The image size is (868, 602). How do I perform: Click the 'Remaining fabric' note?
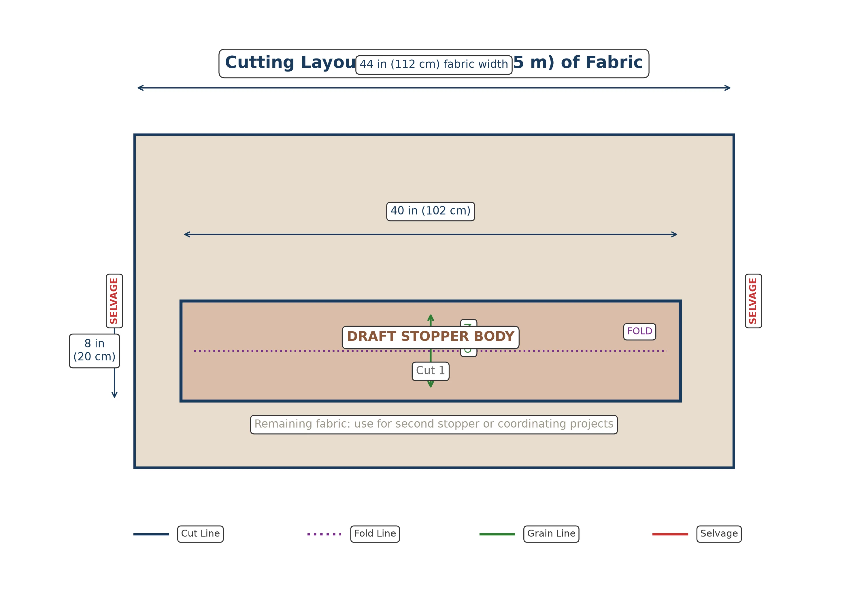click(434, 424)
